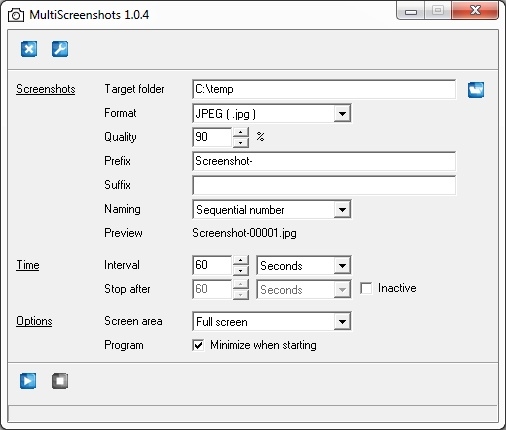Click the camera icon in title bar

tap(16, 15)
